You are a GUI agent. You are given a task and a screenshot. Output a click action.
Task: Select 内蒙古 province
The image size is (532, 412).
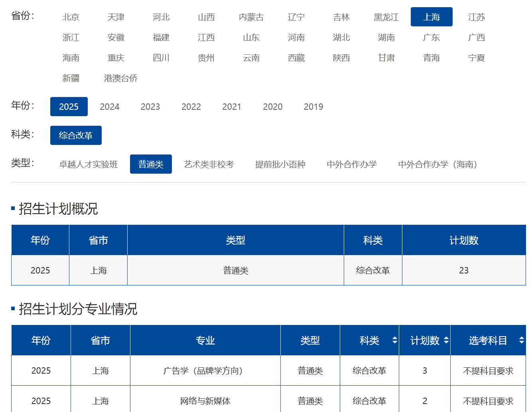[251, 17]
